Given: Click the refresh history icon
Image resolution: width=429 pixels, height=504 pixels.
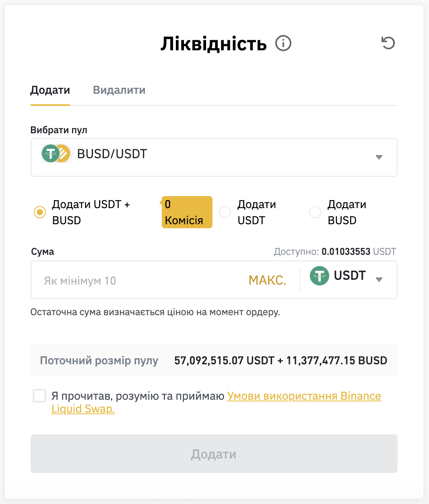Looking at the screenshot, I should (388, 43).
